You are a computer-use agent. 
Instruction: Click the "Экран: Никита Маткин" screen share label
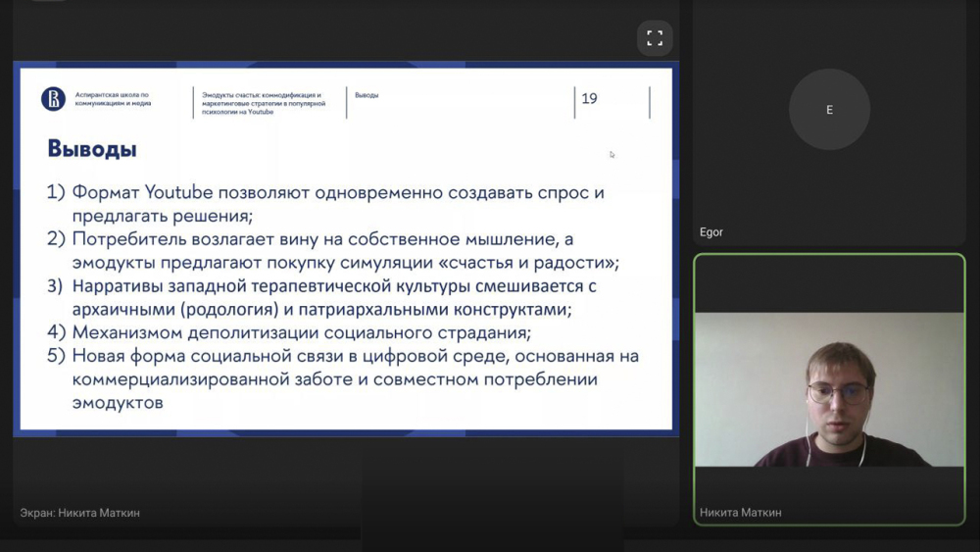click(x=80, y=512)
